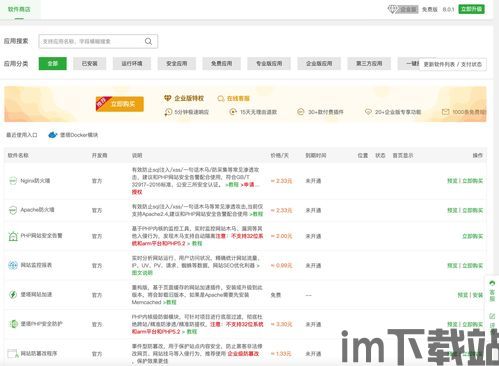Click 企业级防篡改 red link
499x366 pixels.
coord(243,354)
